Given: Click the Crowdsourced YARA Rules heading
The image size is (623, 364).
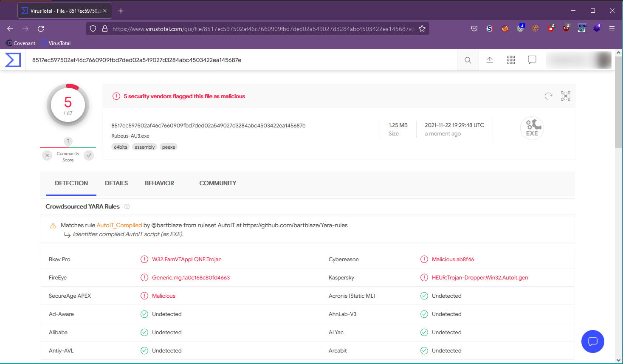Looking at the screenshot, I should tap(83, 206).
